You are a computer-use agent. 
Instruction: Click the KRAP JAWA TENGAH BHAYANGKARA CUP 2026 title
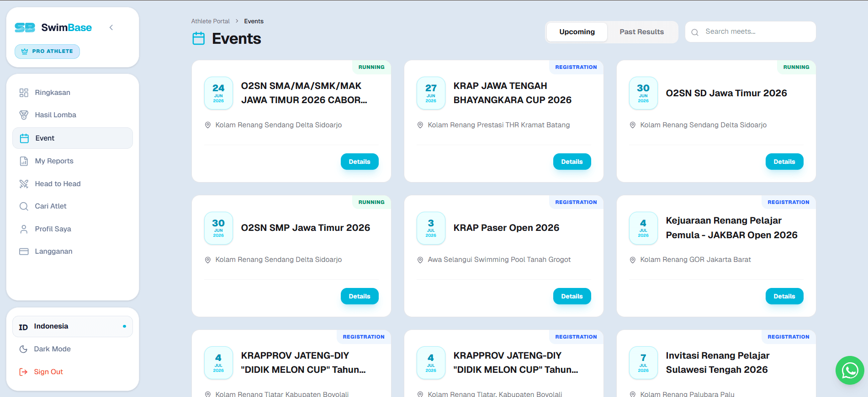coord(513,93)
